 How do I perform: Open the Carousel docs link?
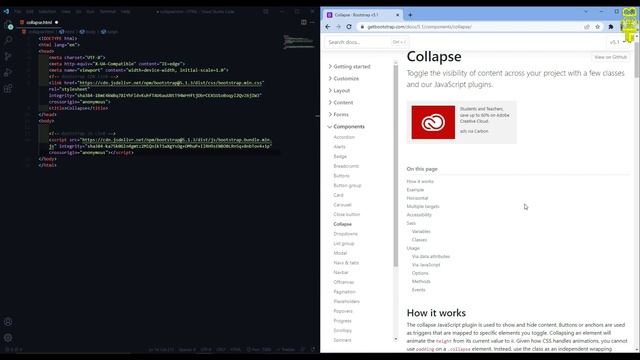pyautogui.click(x=342, y=205)
